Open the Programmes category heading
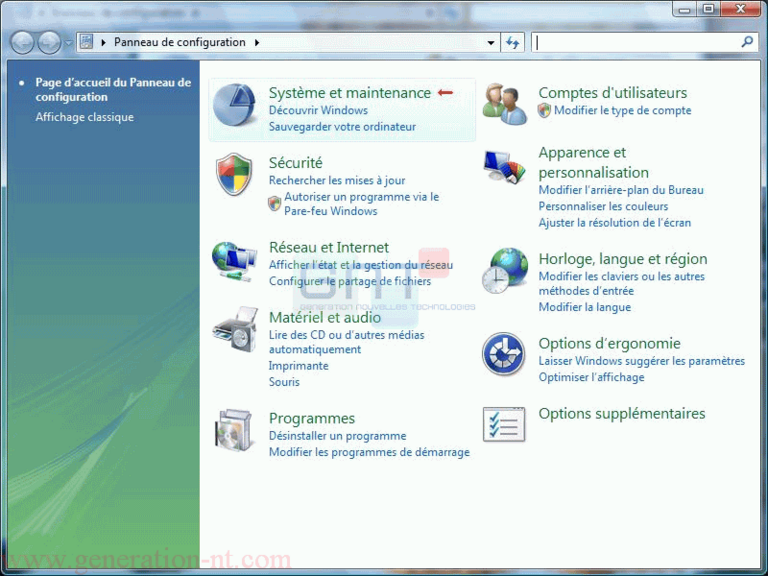The height and width of the screenshot is (576, 768). (x=312, y=418)
